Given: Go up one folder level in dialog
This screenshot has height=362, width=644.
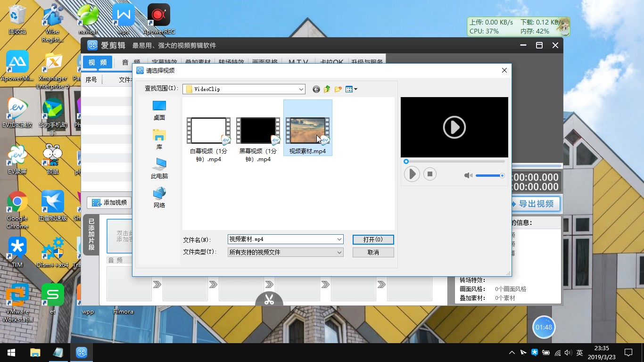Looking at the screenshot, I should [x=327, y=89].
